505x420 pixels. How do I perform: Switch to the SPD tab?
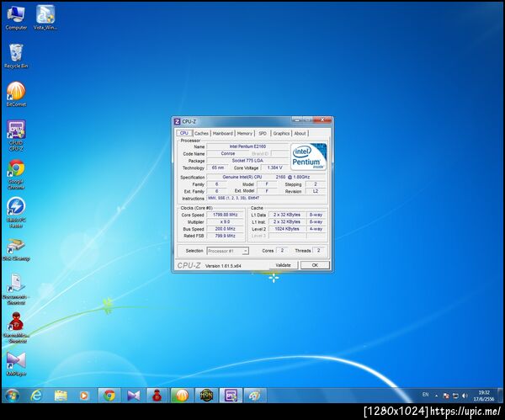pos(263,133)
